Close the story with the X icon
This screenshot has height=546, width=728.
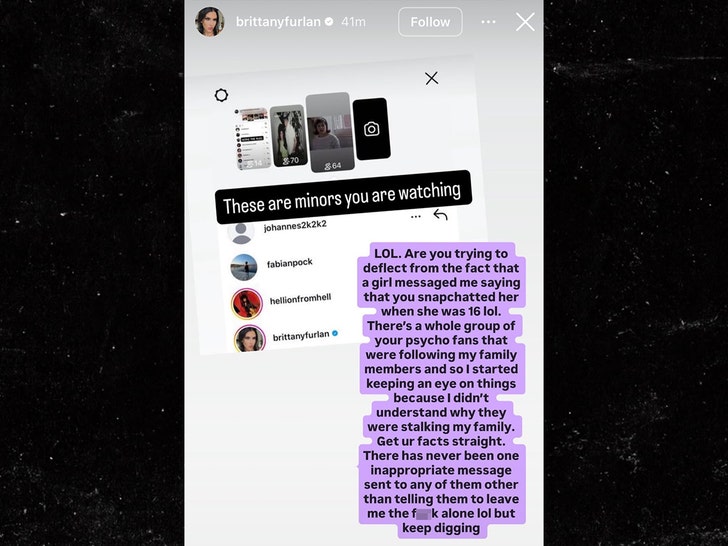click(x=525, y=22)
